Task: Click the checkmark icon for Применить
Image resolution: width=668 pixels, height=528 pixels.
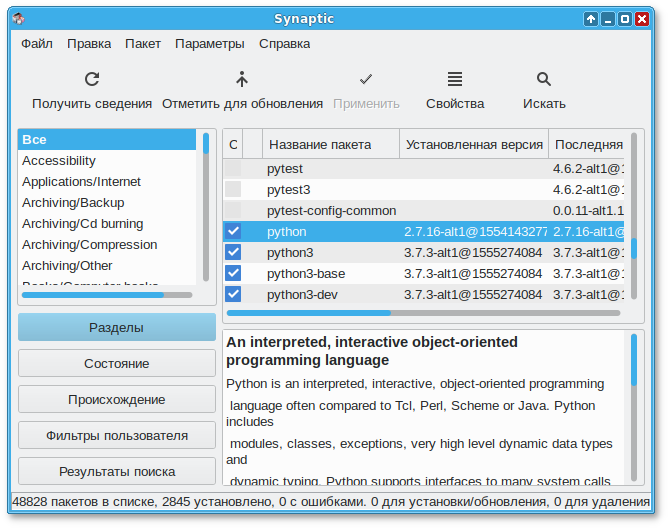Action: point(366,79)
